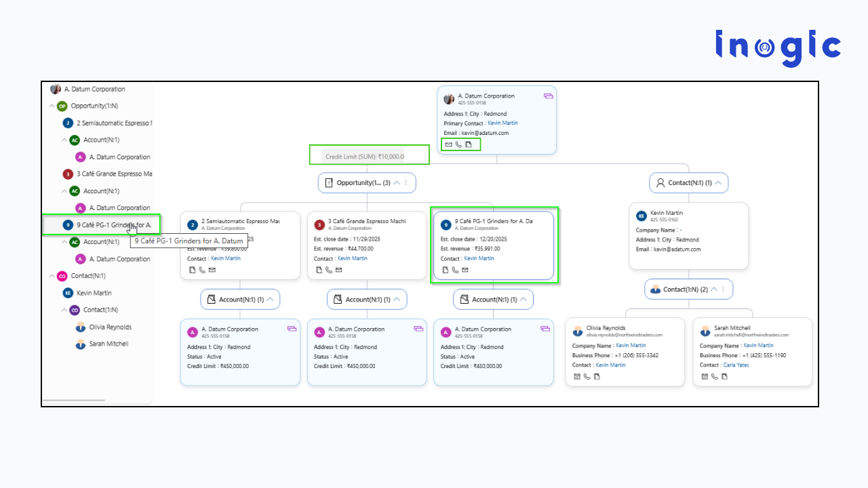Select 9 Café PG-1 Grinders in the sidebar tree
The width and height of the screenshot is (868, 488).
tap(102, 224)
